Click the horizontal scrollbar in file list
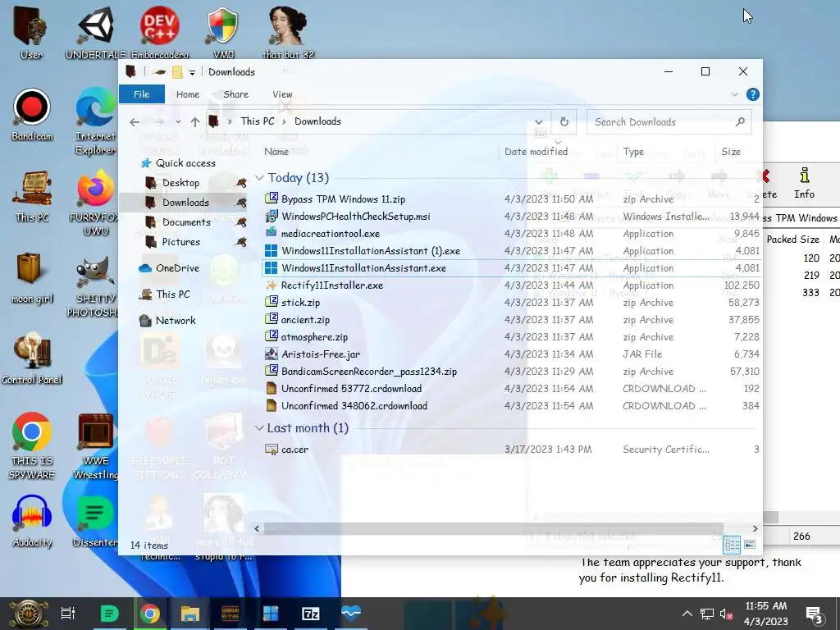The height and width of the screenshot is (630, 840). (x=493, y=529)
